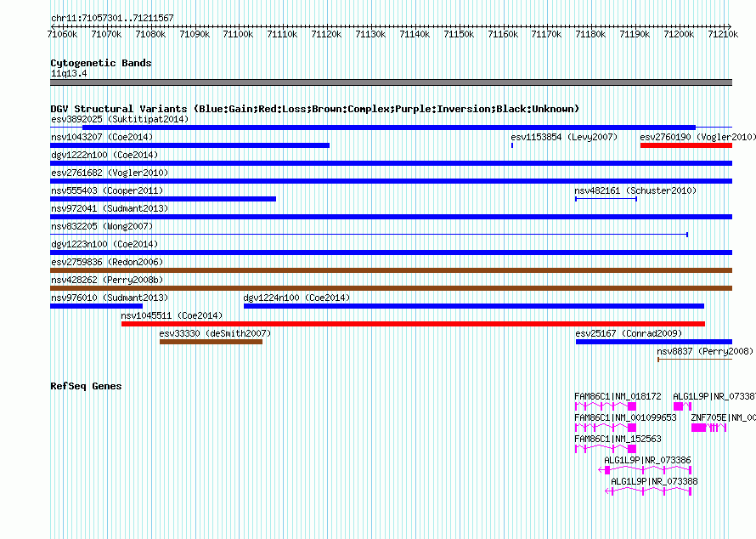The image size is (756, 539).
Task: Select the ALG1L9P|NR_073386 gene model
Action: pyautogui.click(x=646, y=469)
